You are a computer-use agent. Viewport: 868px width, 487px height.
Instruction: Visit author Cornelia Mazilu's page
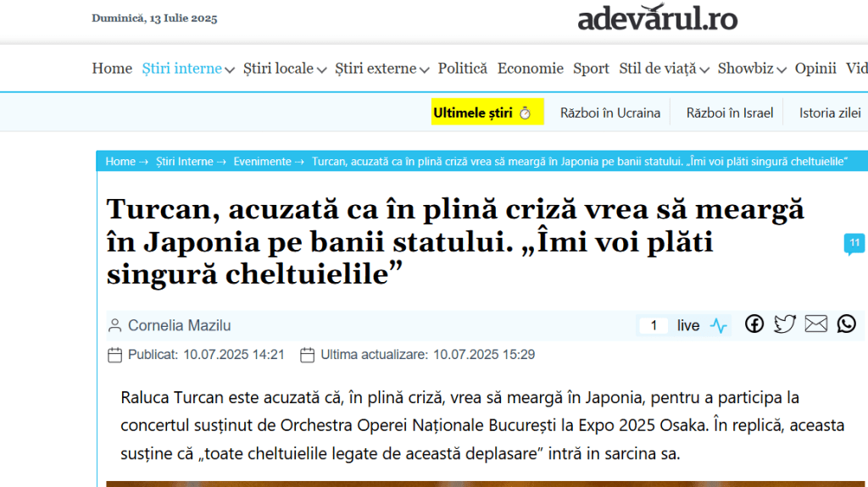(179, 326)
